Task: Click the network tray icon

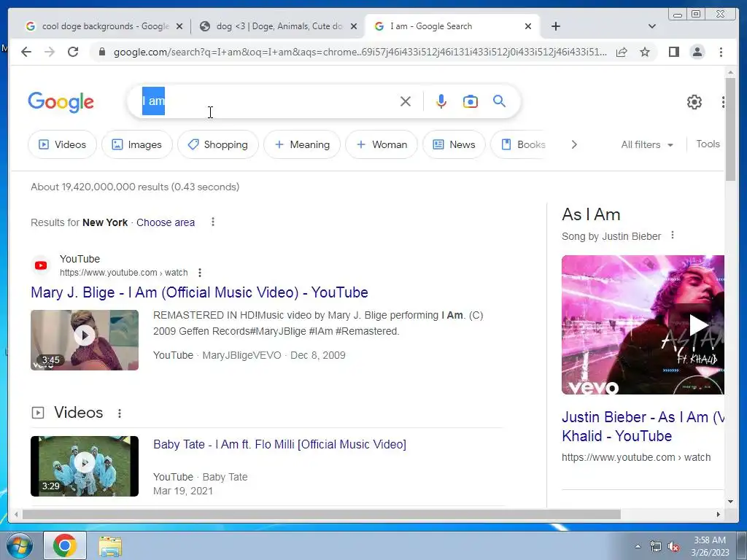Action: click(656, 547)
